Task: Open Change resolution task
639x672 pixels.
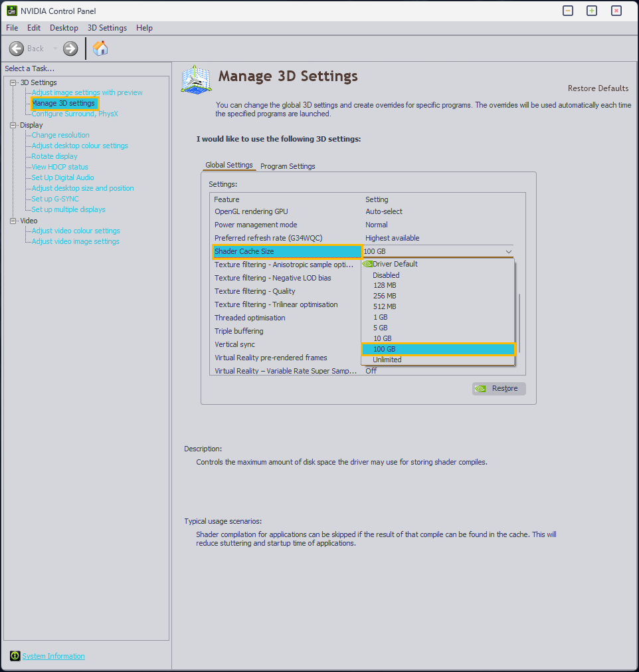Action: 60,135
